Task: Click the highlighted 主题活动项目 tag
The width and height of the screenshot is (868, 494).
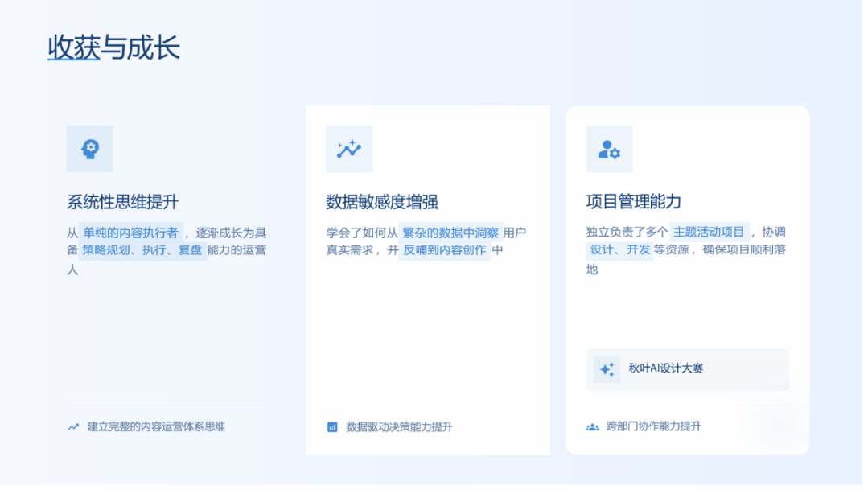Action: 709,233
